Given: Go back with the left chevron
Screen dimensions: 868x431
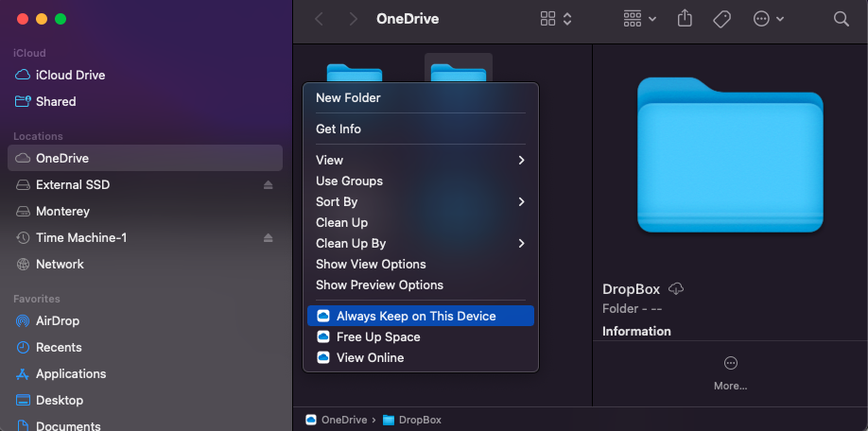Looking at the screenshot, I should (319, 19).
